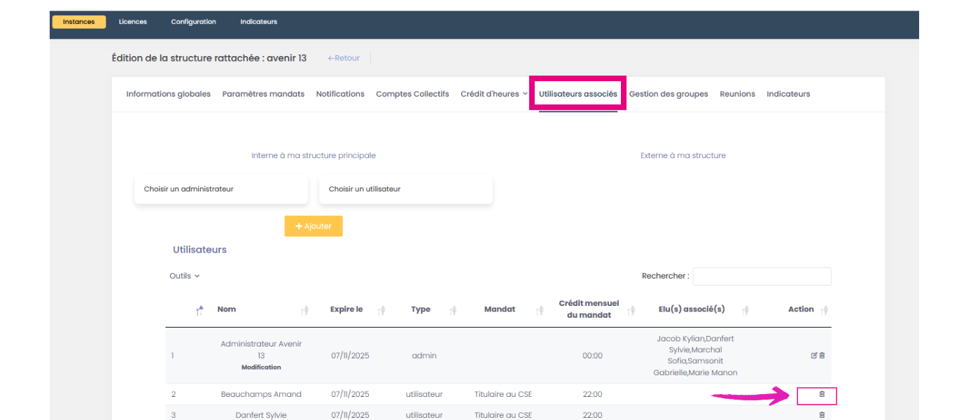Open the Choisir un administrateur selector

point(221,189)
